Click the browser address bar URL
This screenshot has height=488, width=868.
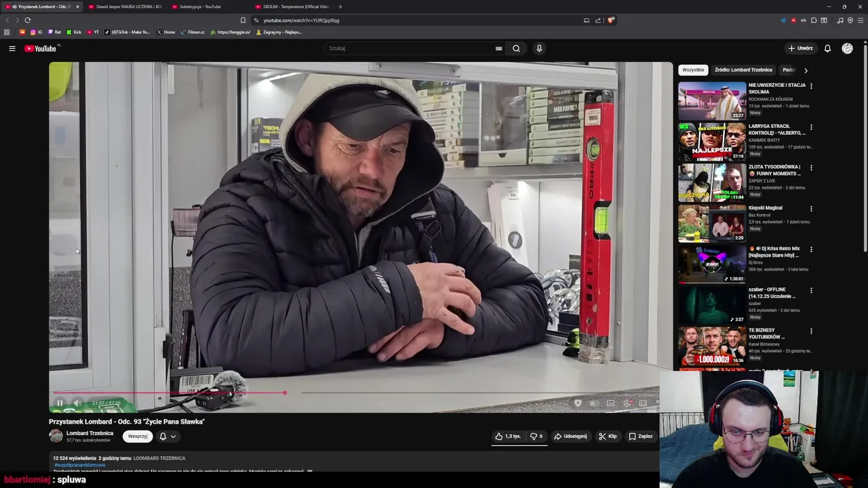pyautogui.click(x=301, y=20)
